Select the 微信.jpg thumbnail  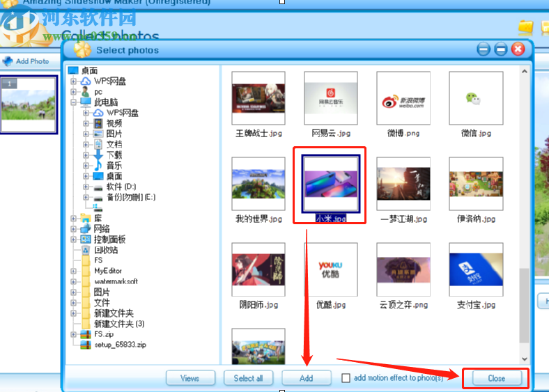(x=476, y=98)
